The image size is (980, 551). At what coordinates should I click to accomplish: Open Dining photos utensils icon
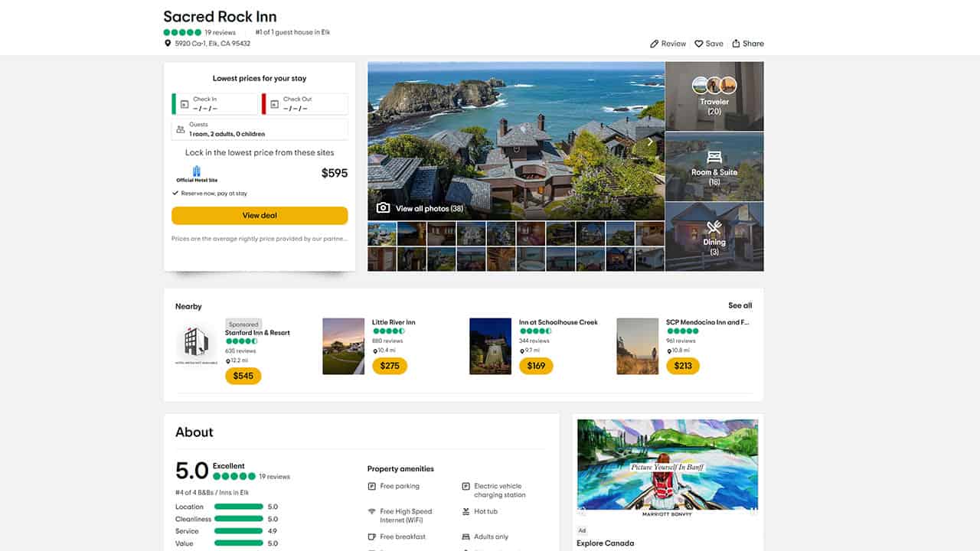[x=714, y=227]
